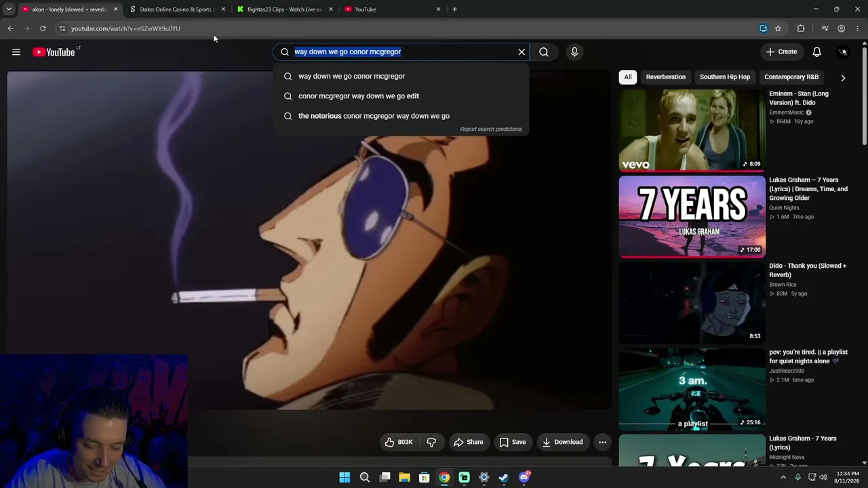Screen dimensions: 868x488
Task: Visit the Brown Rice channel
Action: click(x=783, y=285)
